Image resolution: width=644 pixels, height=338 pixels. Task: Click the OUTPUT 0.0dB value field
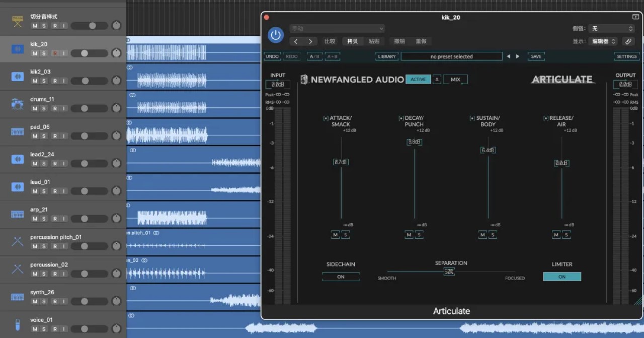(x=625, y=85)
